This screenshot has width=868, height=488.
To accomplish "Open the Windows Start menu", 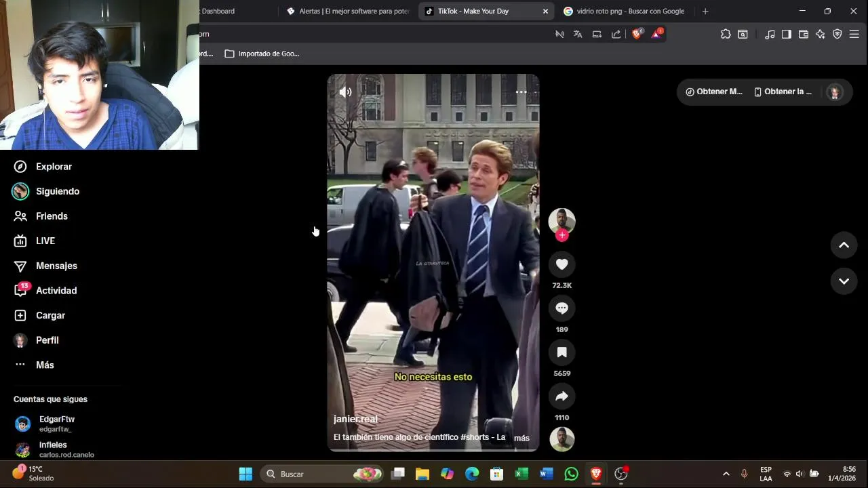I will click(x=245, y=474).
